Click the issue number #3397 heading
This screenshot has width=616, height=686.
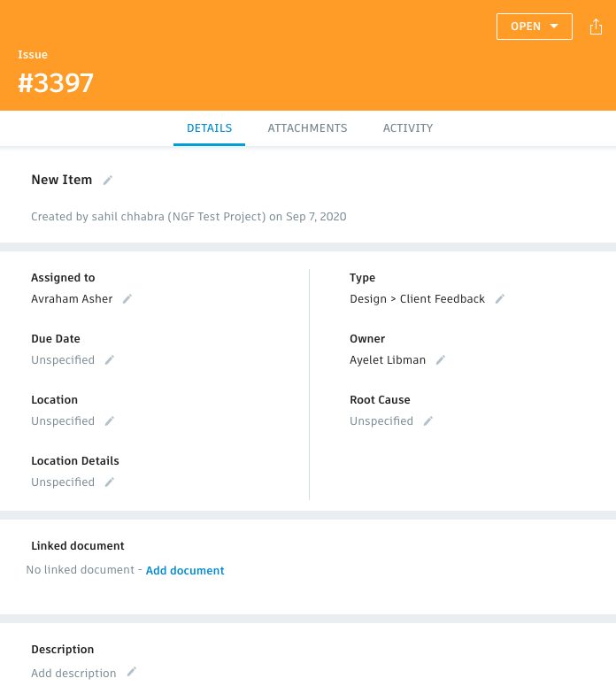[x=56, y=82]
